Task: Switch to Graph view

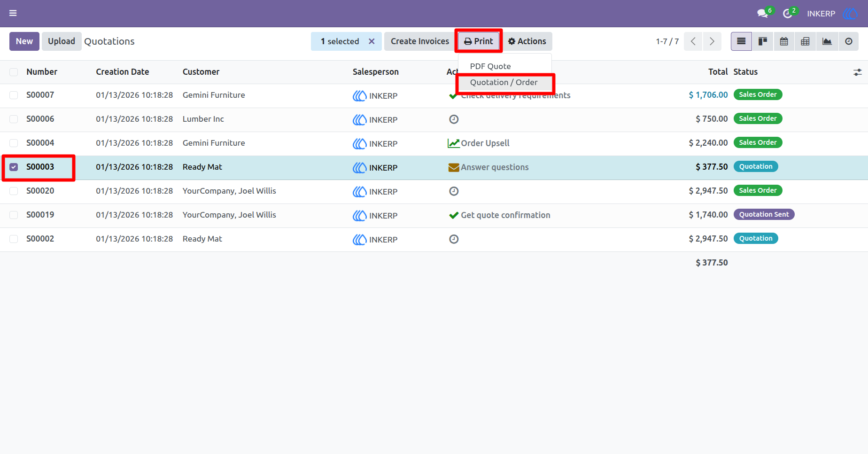Action: [827, 41]
